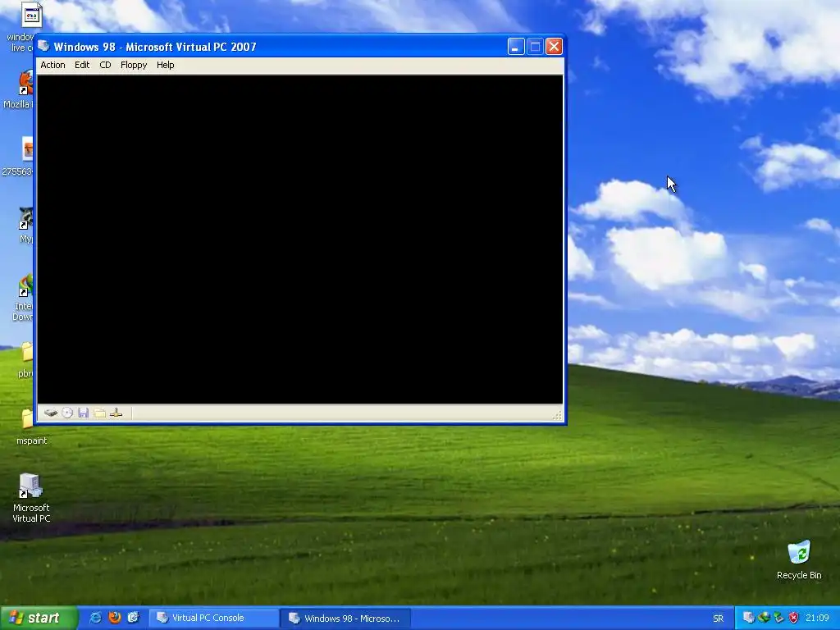Click the third Quick Launch icon

pos(134,618)
